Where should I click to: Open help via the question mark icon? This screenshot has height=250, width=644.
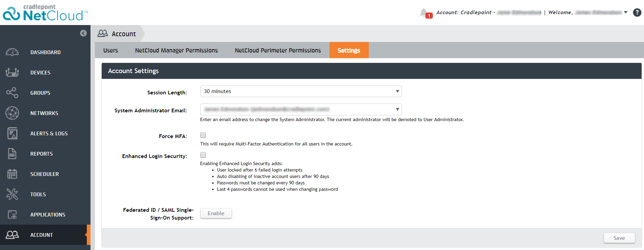tap(637, 13)
